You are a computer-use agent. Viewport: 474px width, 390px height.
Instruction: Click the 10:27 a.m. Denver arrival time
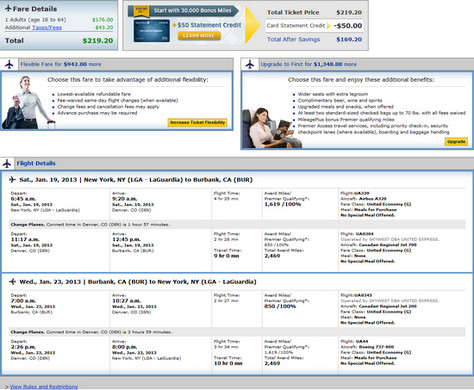coord(126,301)
